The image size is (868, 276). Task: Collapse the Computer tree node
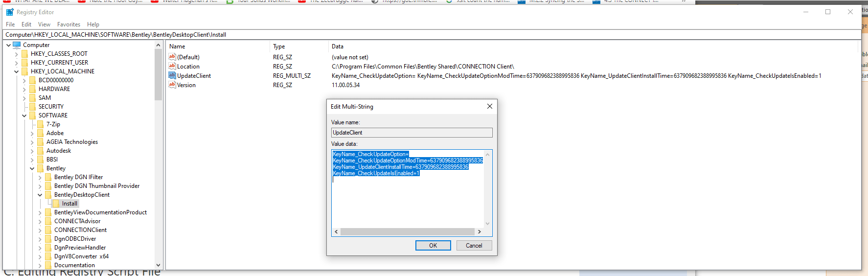[x=8, y=45]
